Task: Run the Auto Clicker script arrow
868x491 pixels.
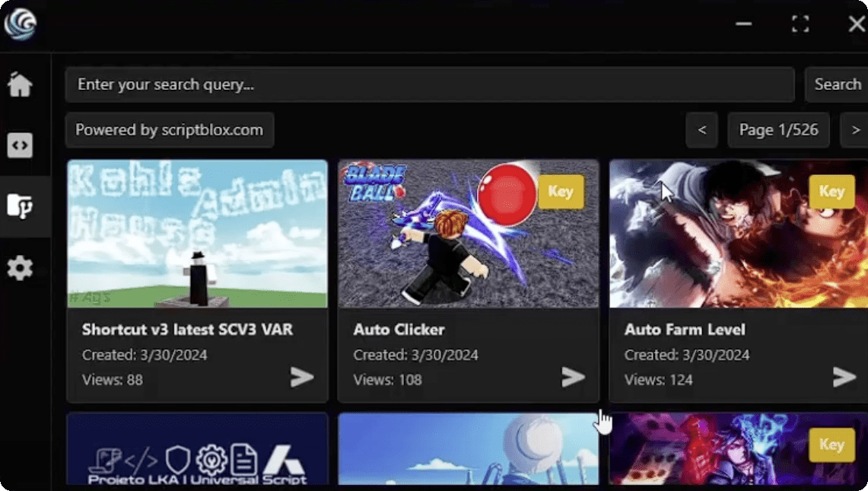Action: click(x=573, y=377)
